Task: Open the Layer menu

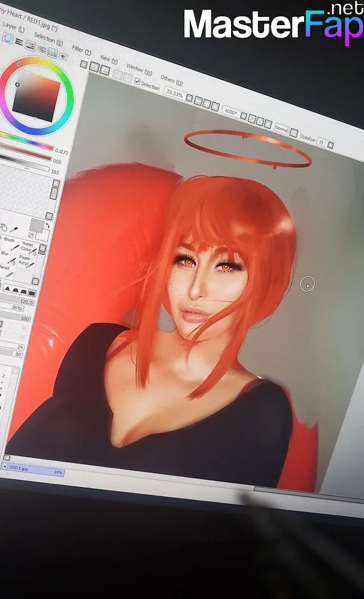Action: pyautogui.click(x=13, y=27)
